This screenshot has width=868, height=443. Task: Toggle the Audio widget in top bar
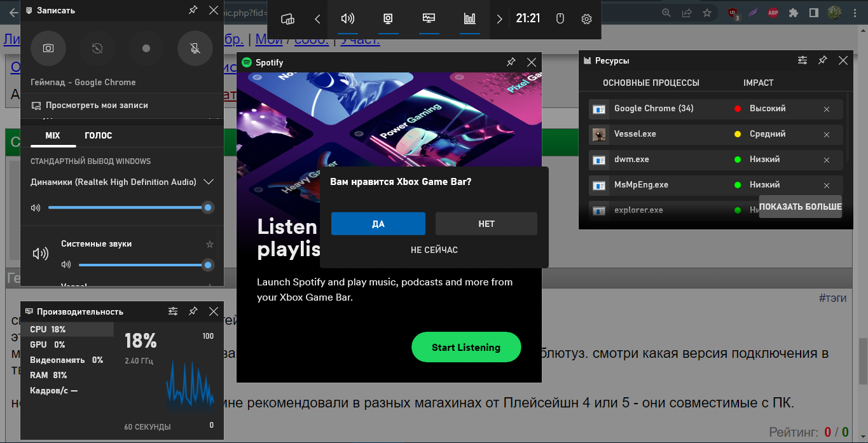point(348,18)
